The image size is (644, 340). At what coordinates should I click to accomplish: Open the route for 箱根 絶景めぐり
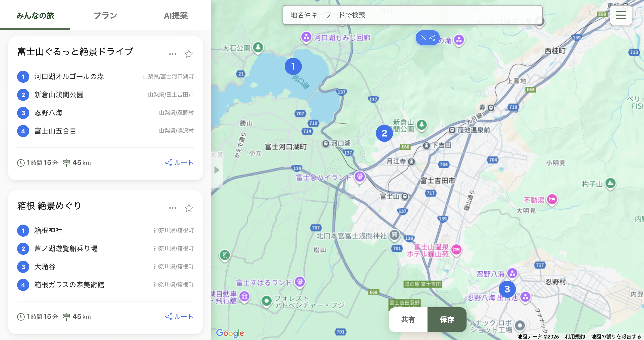[x=179, y=317]
